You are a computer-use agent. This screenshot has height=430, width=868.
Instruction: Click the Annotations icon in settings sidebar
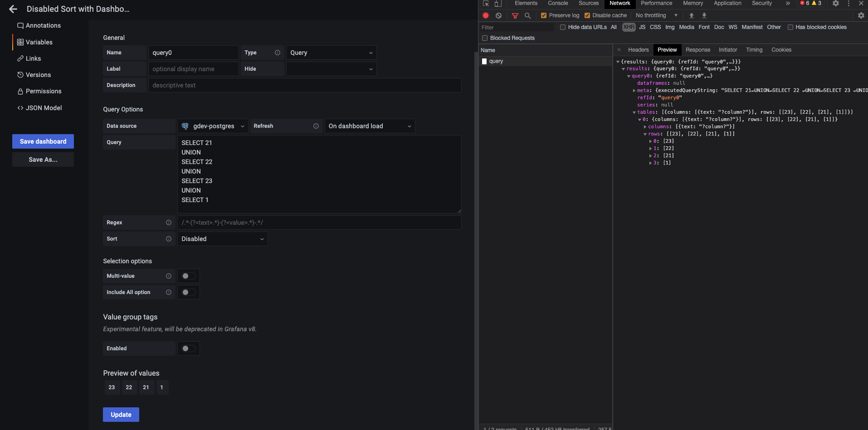(20, 25)
